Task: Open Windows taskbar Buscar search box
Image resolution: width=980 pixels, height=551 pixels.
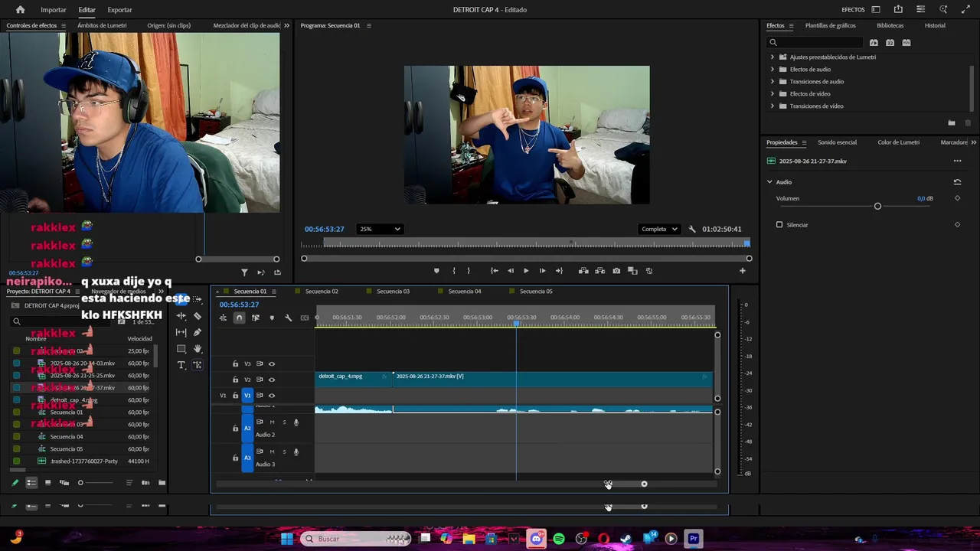Action: coord(355,539)
